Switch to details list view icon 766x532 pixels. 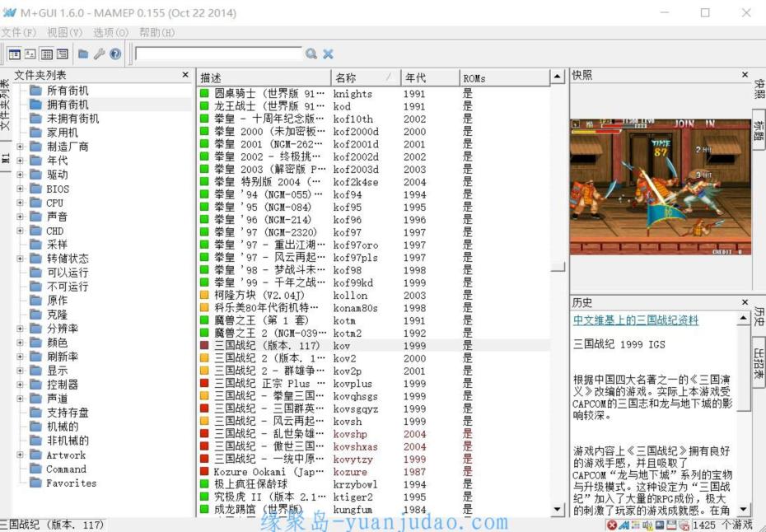point(46,54)
